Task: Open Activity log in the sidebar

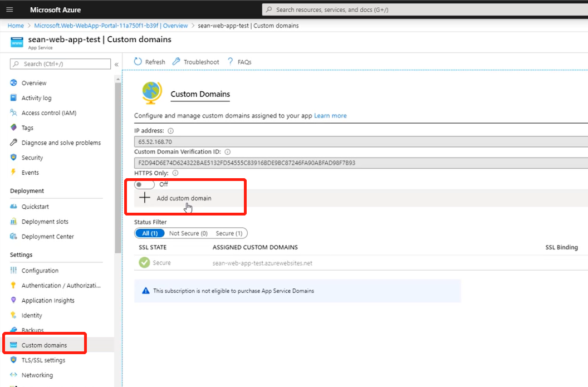Action: pyautogui.click(x=36, y=98)
